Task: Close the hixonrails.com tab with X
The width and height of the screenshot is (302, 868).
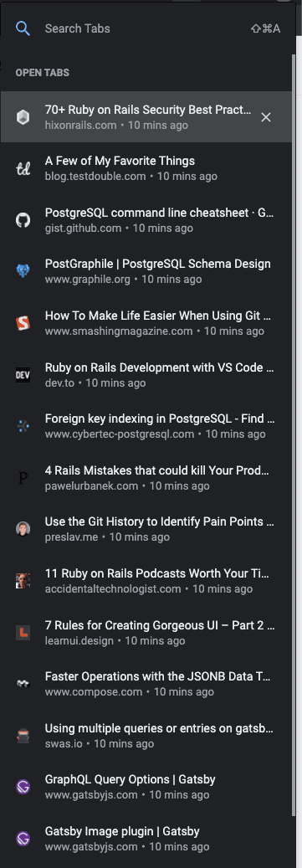Action: 266,117
